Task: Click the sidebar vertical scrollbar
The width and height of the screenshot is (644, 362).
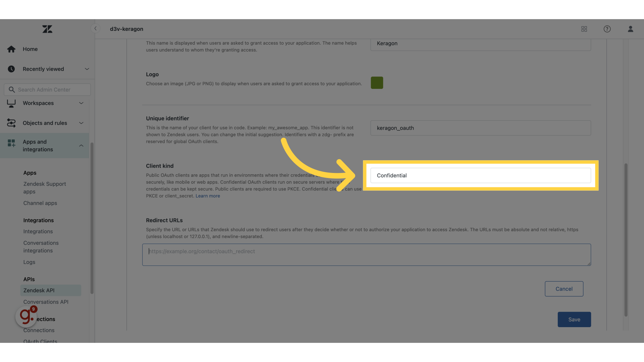Action: coord(92,219)
